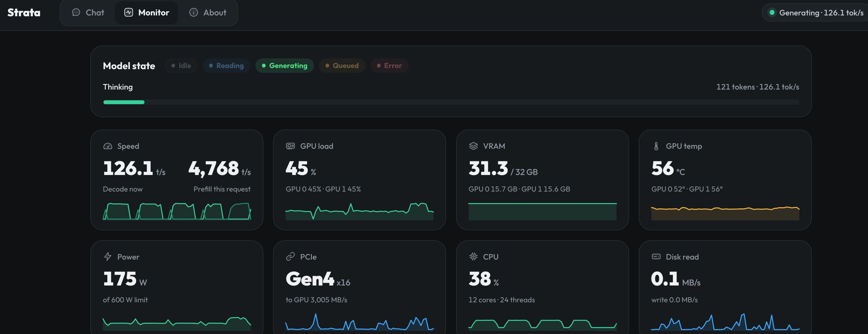Click the Generating status badge in header
This screenshot has width=868, height=334.
click(815, 12)
